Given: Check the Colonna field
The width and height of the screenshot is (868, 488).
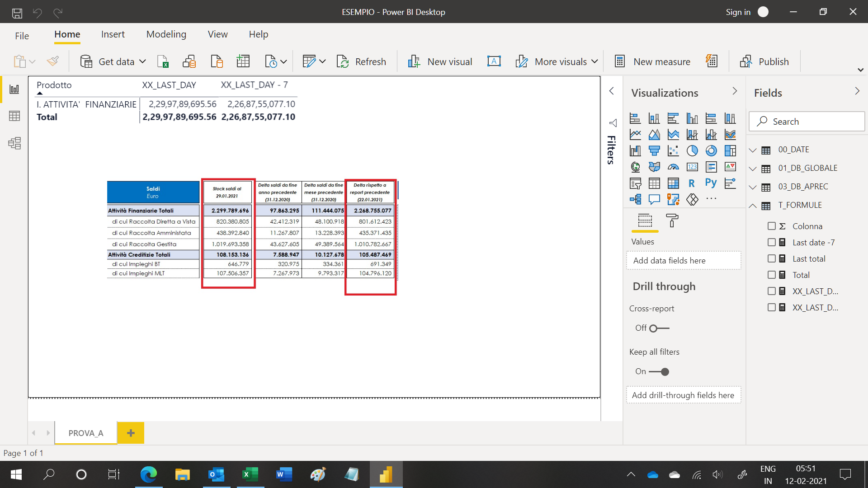Looking at the screenshot, I should pos(772,226).
